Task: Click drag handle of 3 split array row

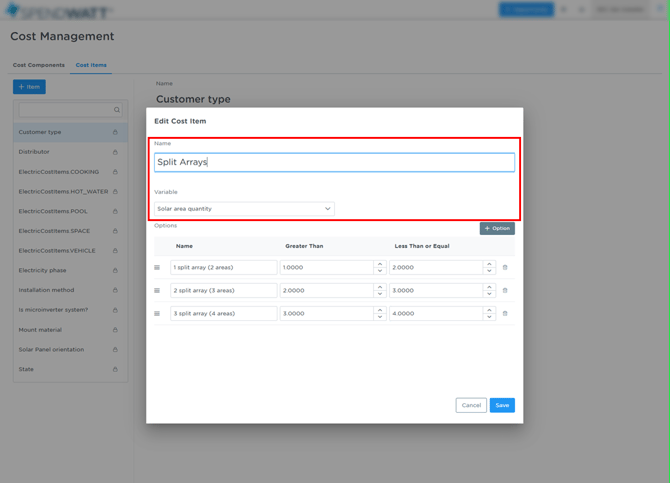Action: point(157,313)
